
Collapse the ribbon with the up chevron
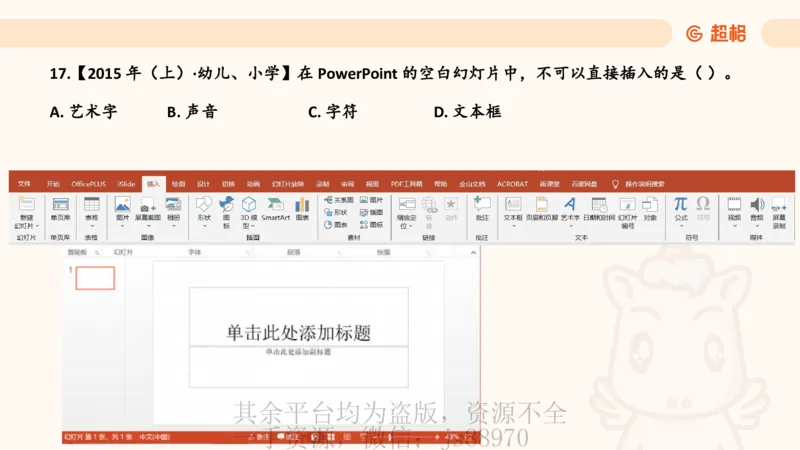tap(473, 253)
